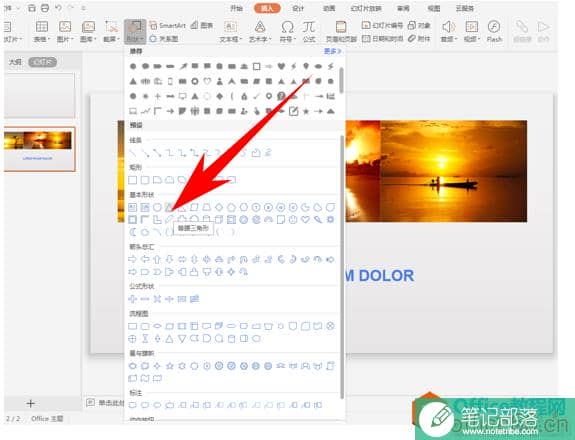This screenshot has height=440, width=575.
Task: Open the Text Box (文本框) dropdown
Action: [x=230, y=32]
